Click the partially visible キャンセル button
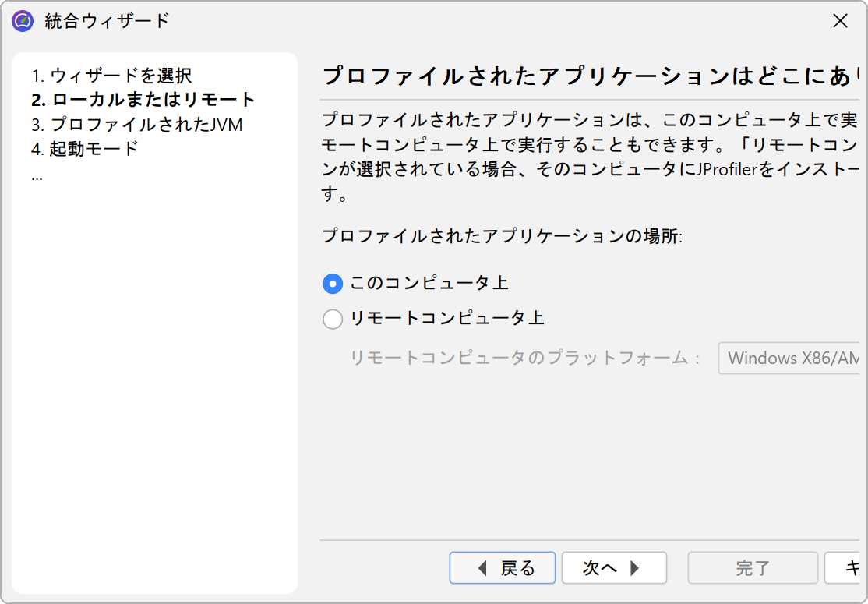This screenshot has height=604, width=868. point(847,568)
